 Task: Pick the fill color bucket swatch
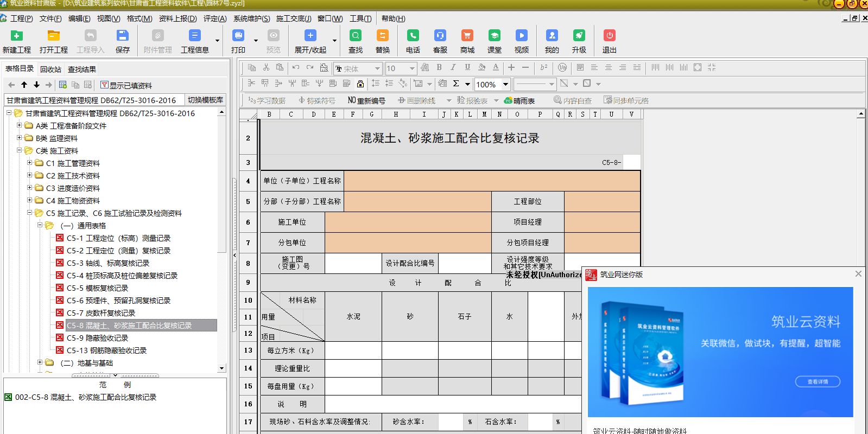coord(481,68)
